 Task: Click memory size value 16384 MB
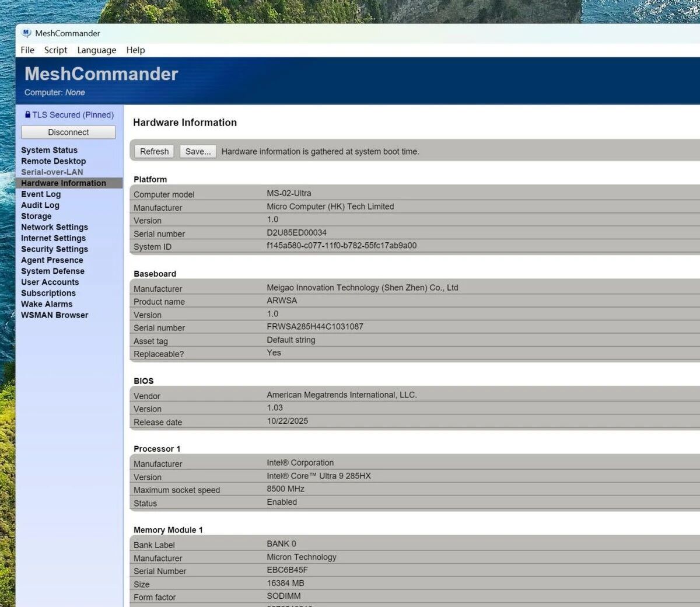click(285, 583)
